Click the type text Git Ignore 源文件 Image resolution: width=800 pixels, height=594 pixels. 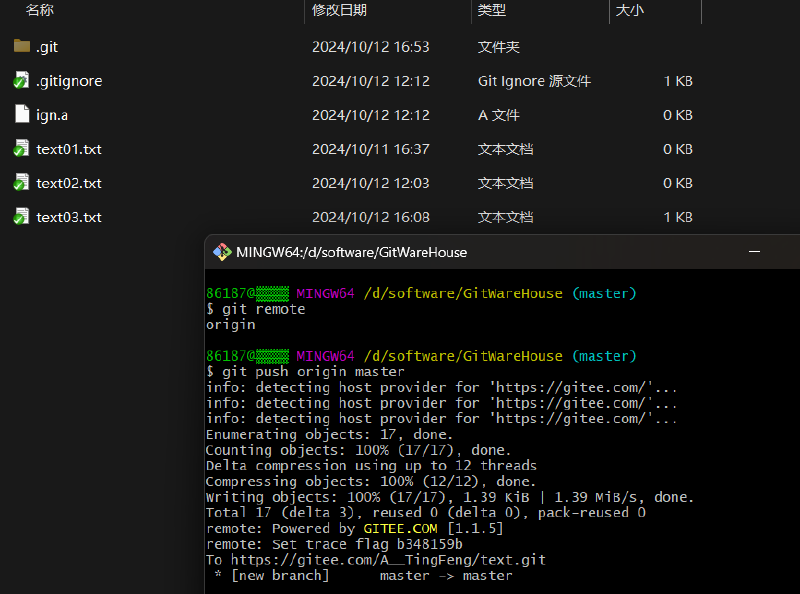coord(534,81)
